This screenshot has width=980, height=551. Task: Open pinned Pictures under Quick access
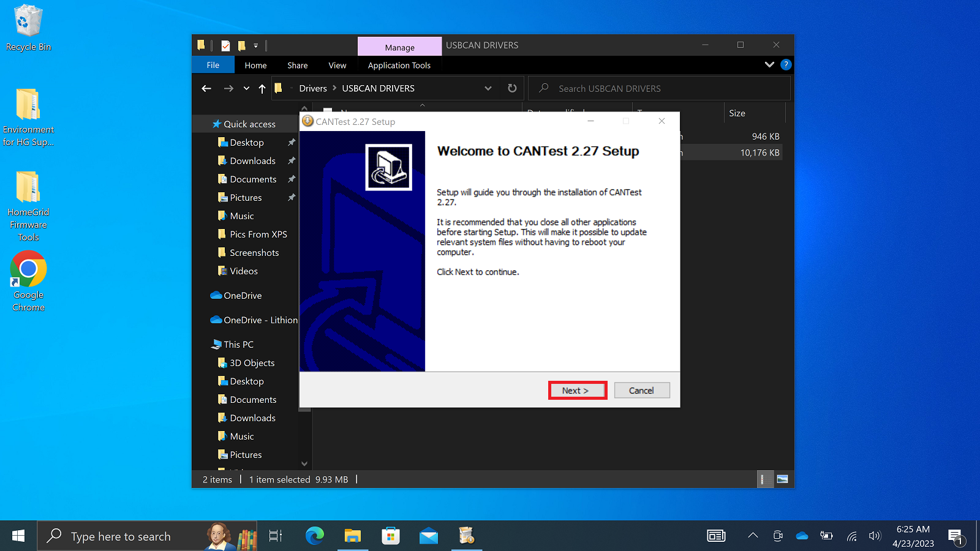click(246, 197)
